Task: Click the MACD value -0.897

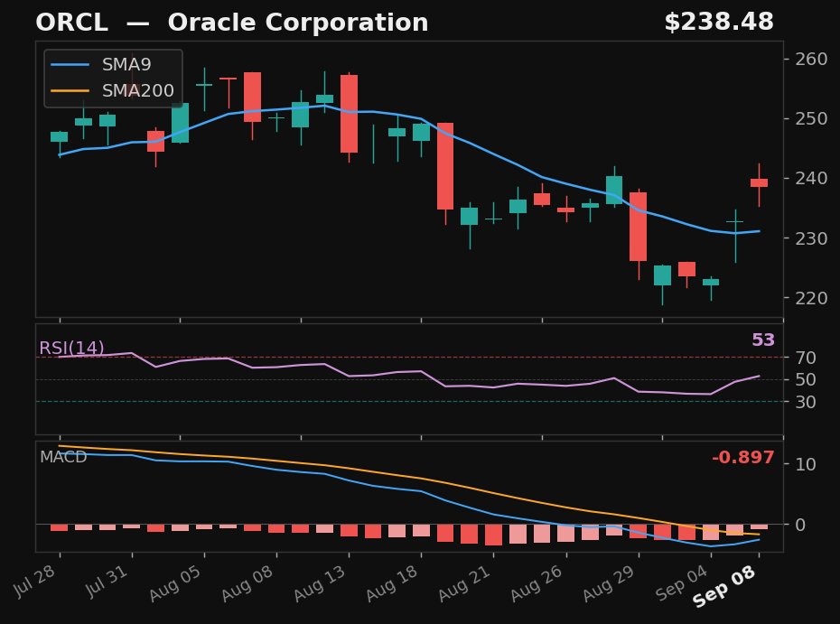Action: tap(743, 458)
